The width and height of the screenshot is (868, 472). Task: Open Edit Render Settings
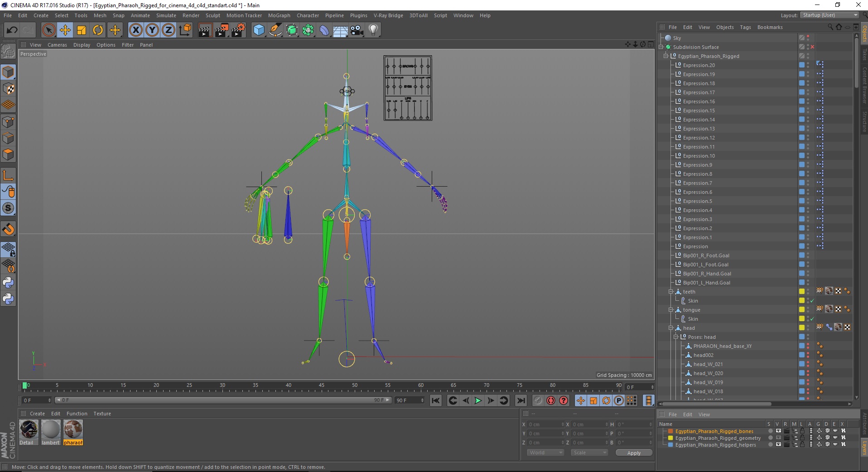click(x=238, y=30)
